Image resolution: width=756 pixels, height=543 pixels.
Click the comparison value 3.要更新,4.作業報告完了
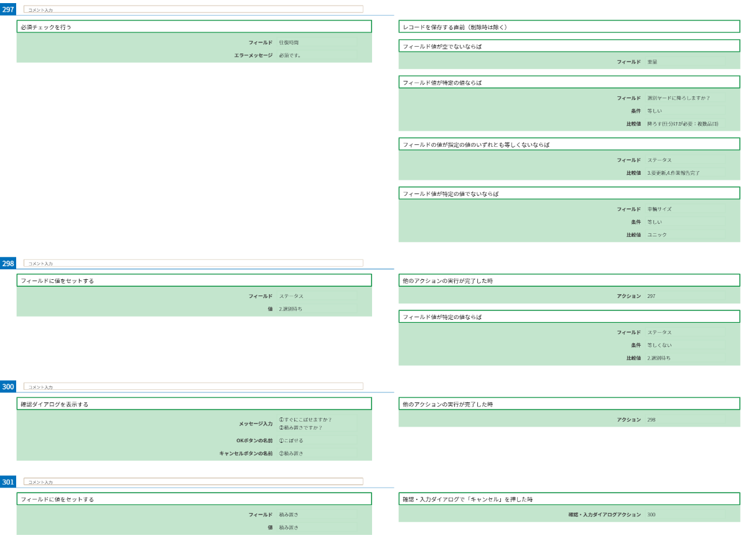pos(684,173)
